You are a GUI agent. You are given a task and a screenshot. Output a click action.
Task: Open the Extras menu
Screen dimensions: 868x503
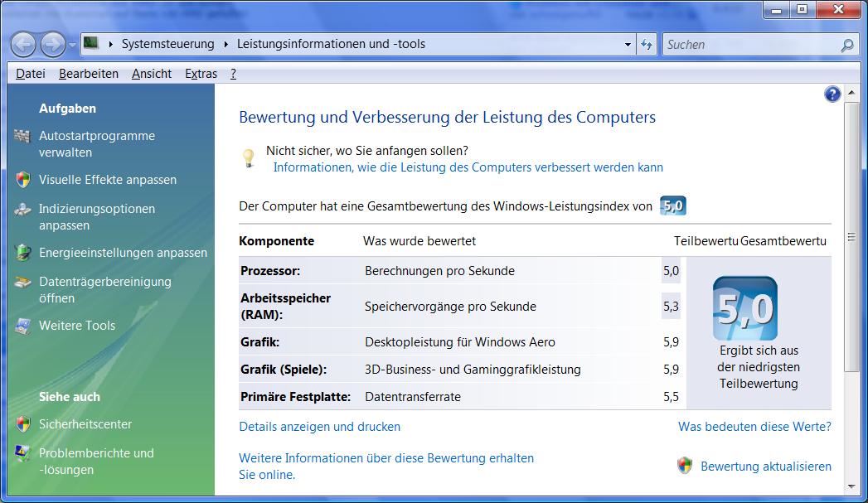point(201,74)
